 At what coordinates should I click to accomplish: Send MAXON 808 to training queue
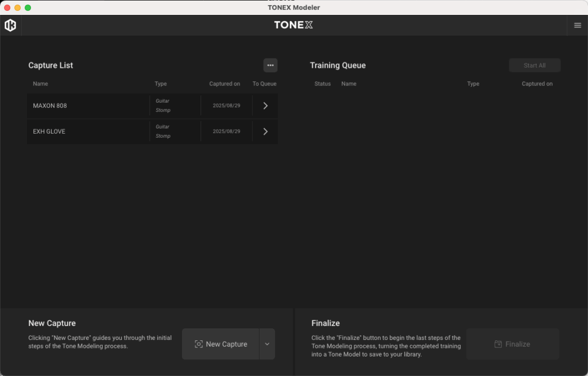coord(265,106)
